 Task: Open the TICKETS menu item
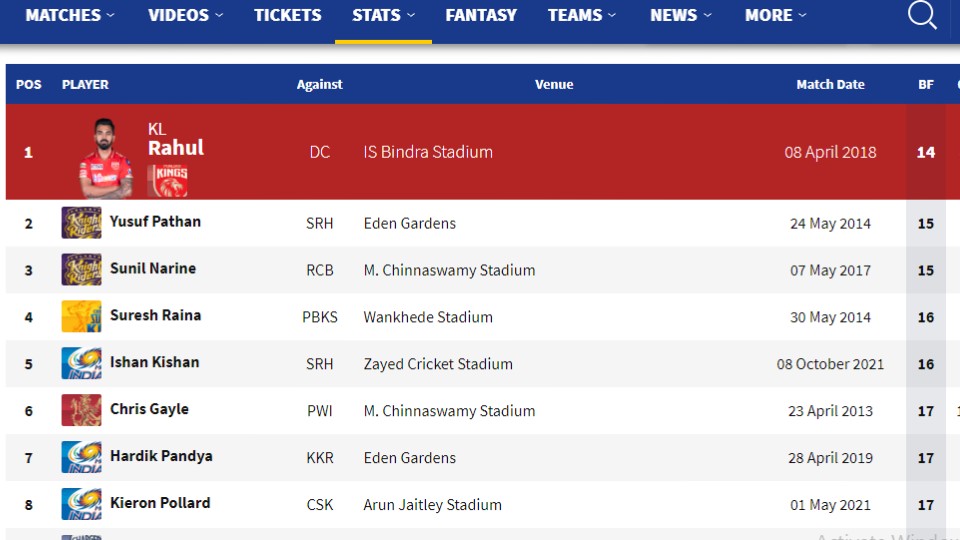pos(288,15)
